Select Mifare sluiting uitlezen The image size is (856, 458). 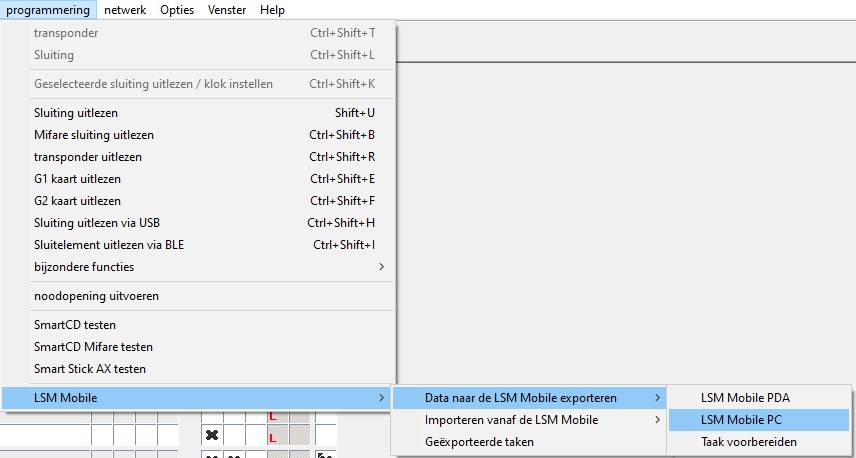tap(94, 135)
